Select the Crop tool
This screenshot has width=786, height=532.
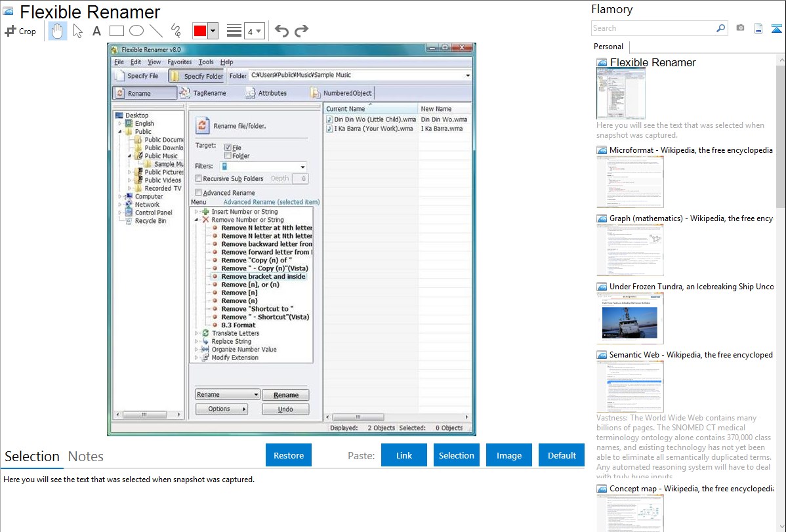20,31
